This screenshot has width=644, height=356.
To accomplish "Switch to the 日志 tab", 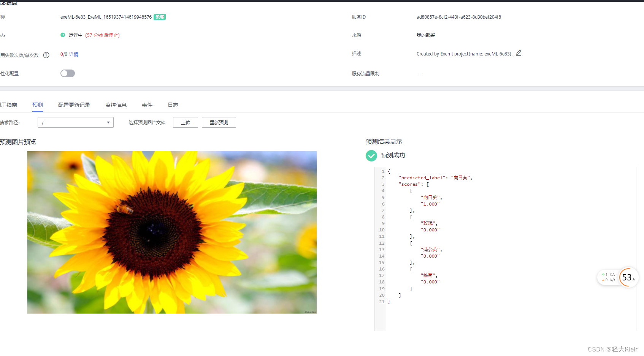I will click(173, 105).
